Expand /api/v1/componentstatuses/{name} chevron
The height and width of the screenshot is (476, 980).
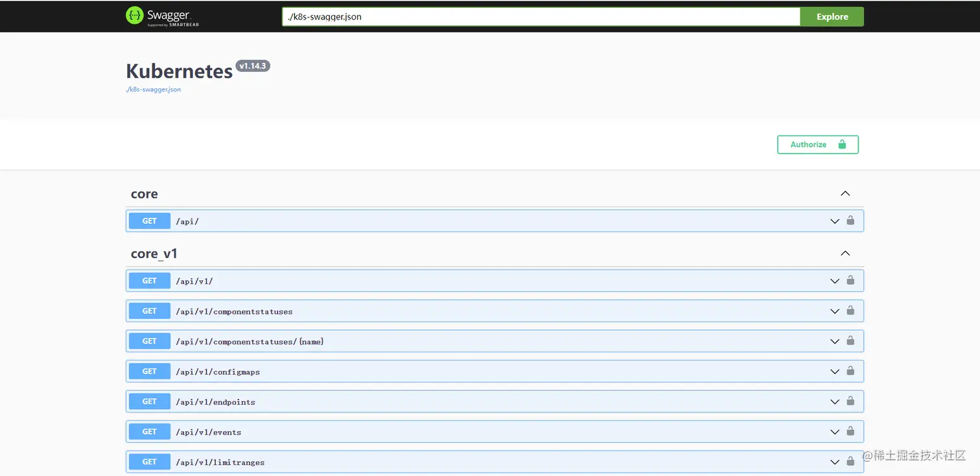pyautogui.click(x=835, y=341)
